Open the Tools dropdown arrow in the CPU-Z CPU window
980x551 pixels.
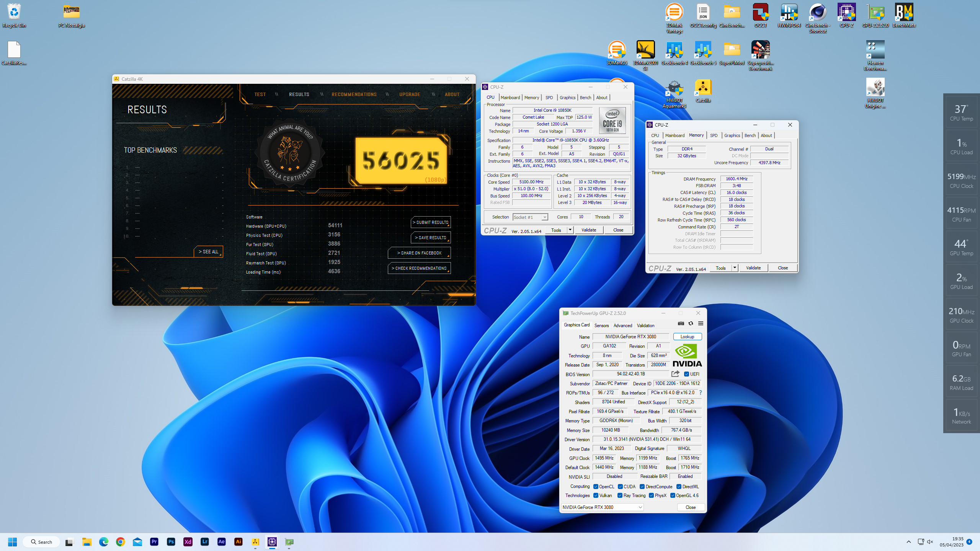coord(570,230)
